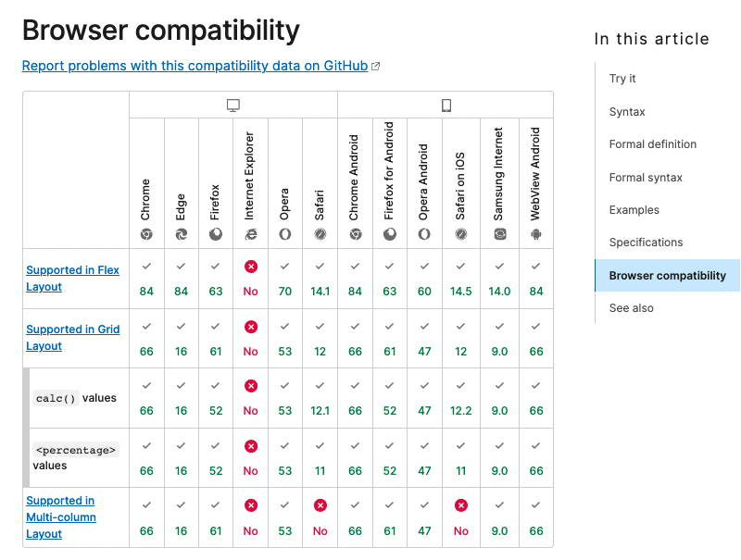Jump to Formal syntax section
Viewport: 741px width, 560px height.
[646, 178]
